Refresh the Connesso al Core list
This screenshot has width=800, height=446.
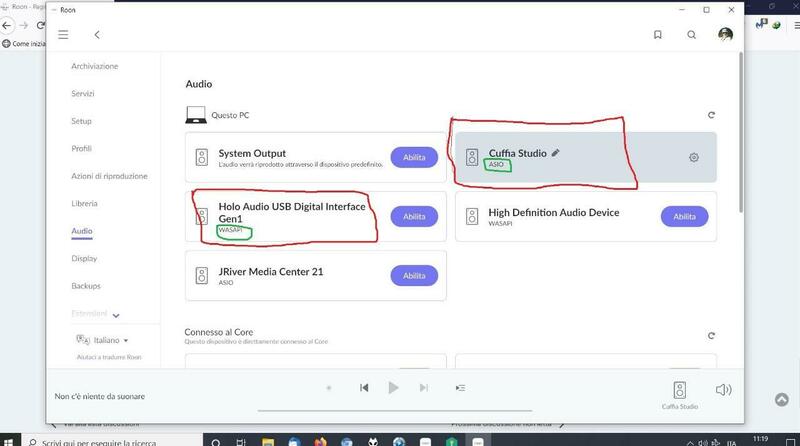(x=711, y=335)
